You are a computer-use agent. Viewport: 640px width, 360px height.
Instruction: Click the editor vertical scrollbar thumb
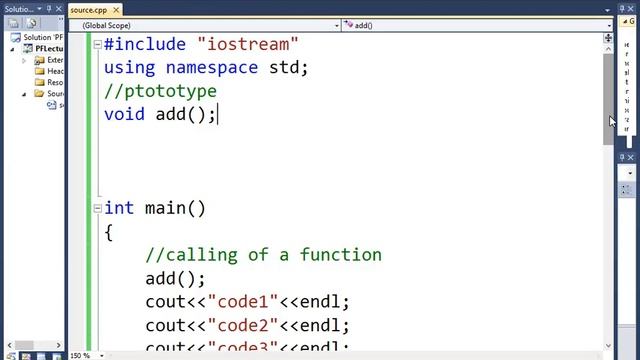pos(608,99)
